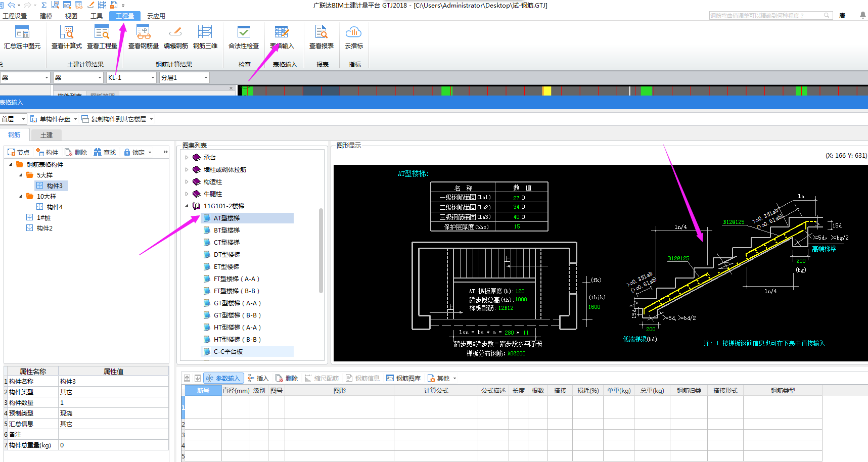Switch to 钢筋 tab

click(14, 134)
